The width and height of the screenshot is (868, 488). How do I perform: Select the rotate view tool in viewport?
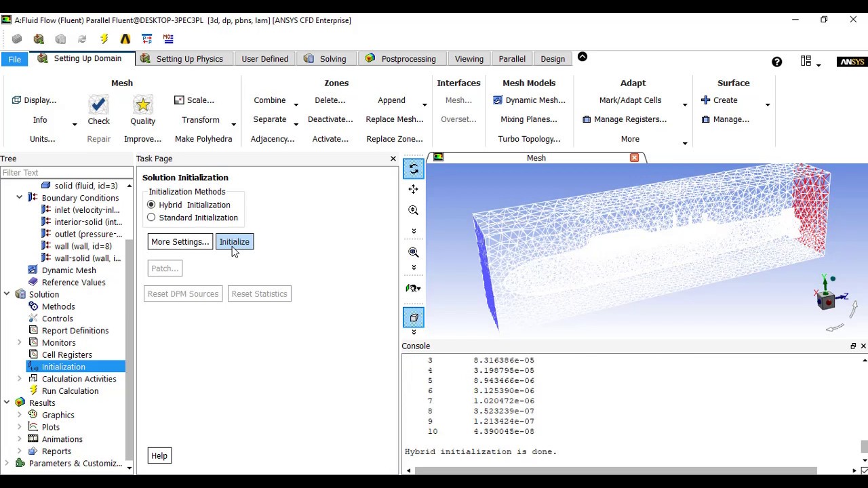pos(413,169)
